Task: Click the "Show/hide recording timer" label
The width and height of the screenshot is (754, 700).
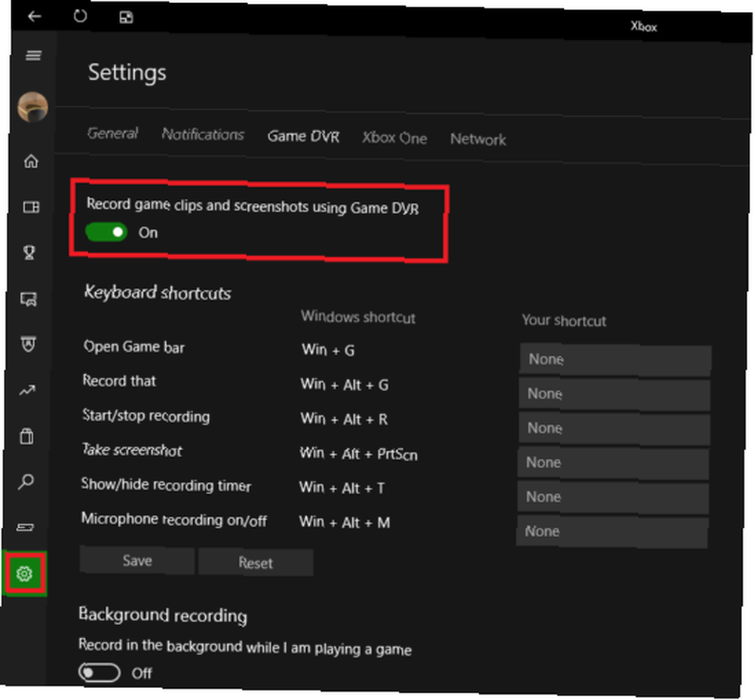Action: coord(166,485)
